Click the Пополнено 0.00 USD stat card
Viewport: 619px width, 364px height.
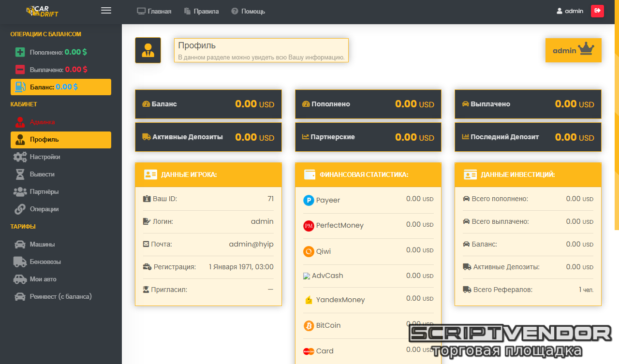368,104
